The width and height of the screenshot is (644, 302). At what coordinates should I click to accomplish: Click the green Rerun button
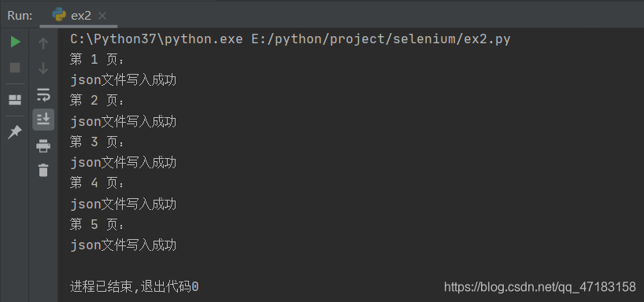[x=15, y=42]
